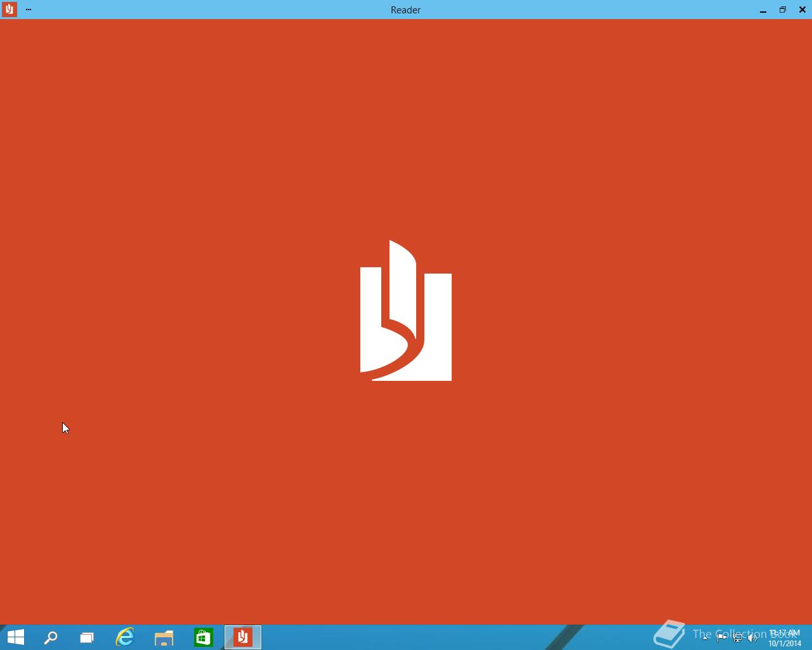Restore down the Reader window

(x=783, y=10)
